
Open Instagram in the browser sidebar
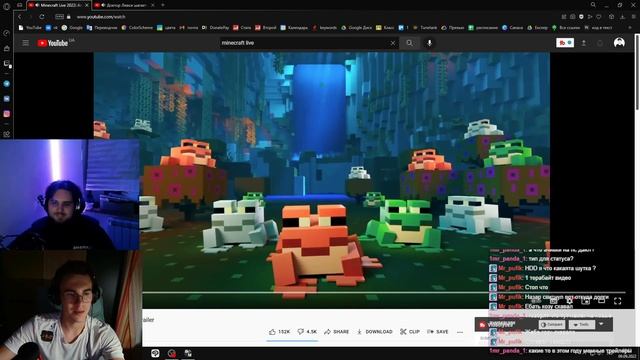(7, 114)
